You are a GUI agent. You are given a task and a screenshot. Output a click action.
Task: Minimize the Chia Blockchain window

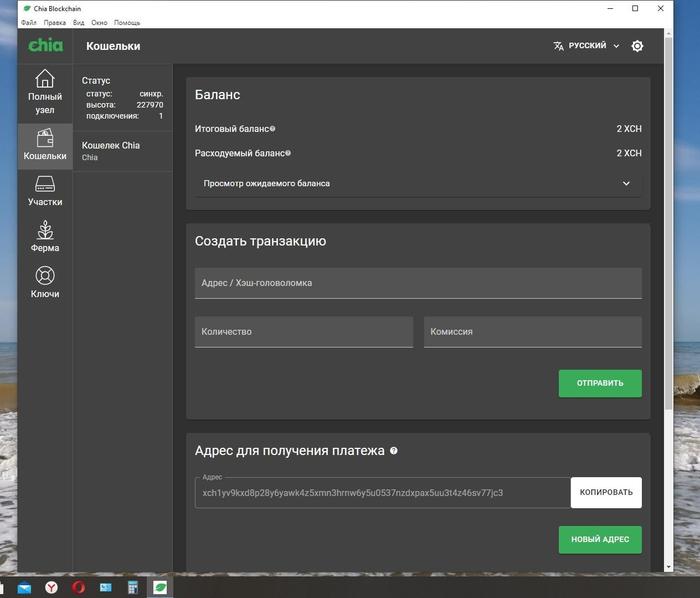point(610,8)
